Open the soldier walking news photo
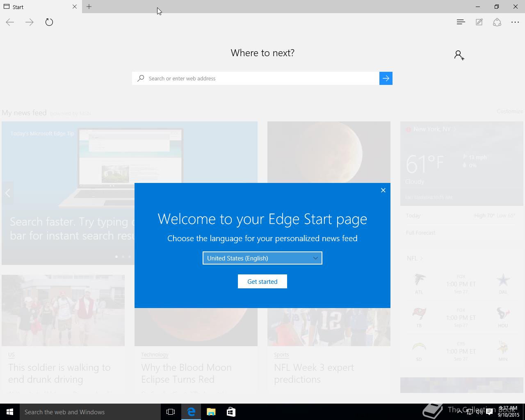The height and width of the screenshot is (420, 525). [63, 310]
